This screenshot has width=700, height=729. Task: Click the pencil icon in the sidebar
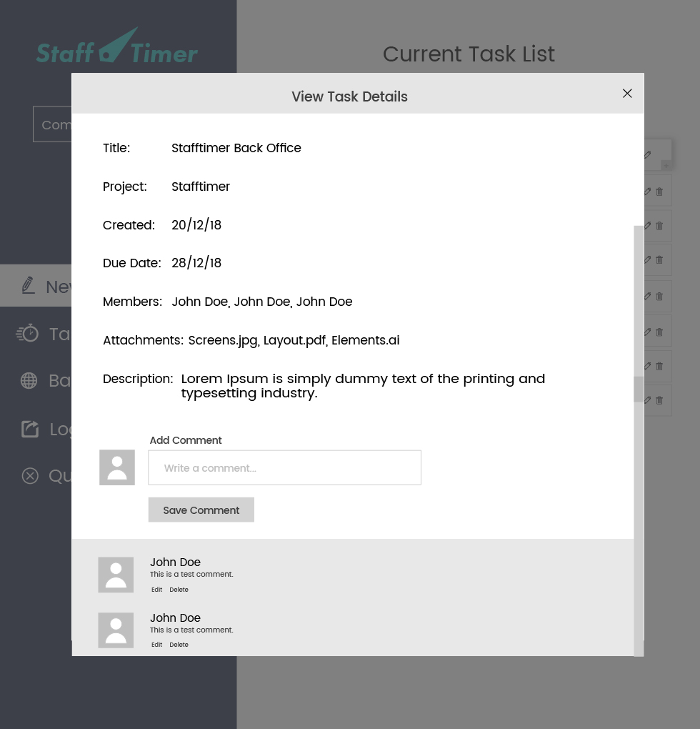[28, 285]
